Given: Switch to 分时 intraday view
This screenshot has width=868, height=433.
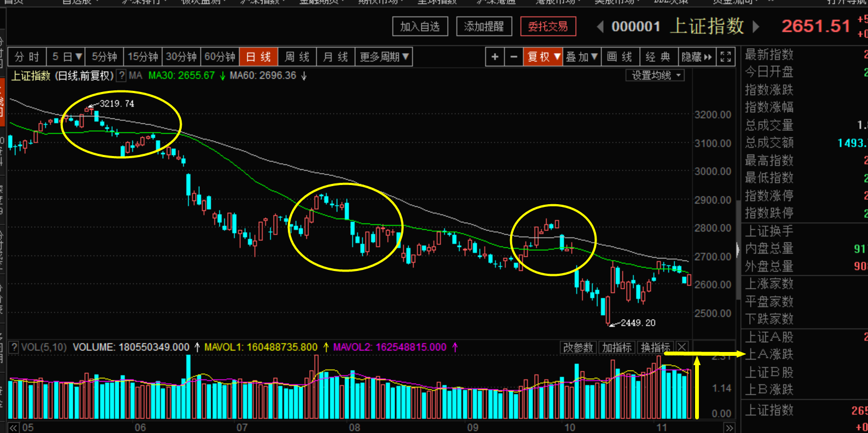Looking at the screenshot, I should point(27,57).
